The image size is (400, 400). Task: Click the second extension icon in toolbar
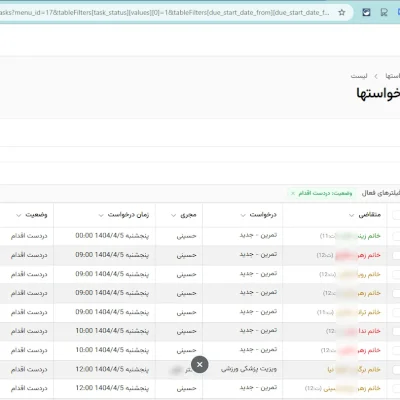tap(384, 13)
